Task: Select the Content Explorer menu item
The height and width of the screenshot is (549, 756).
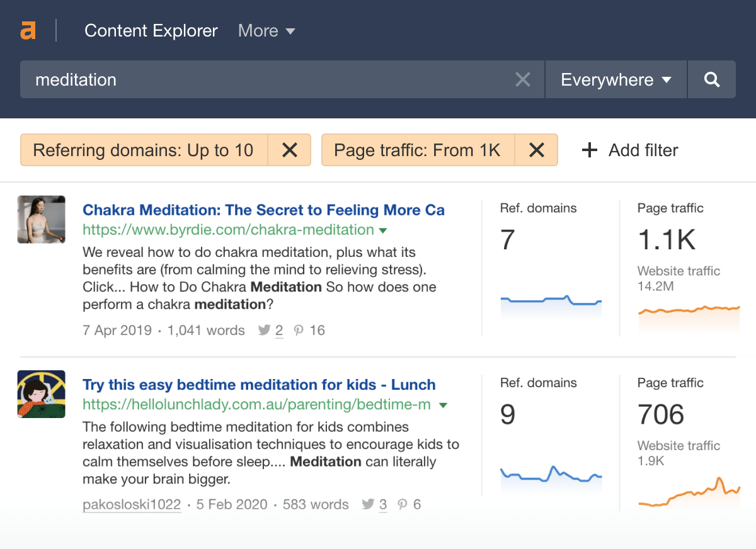Action: 151,30
